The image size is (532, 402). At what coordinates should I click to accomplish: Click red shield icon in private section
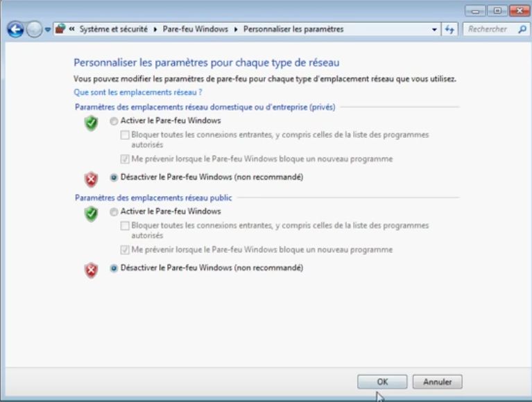point(92,180)
